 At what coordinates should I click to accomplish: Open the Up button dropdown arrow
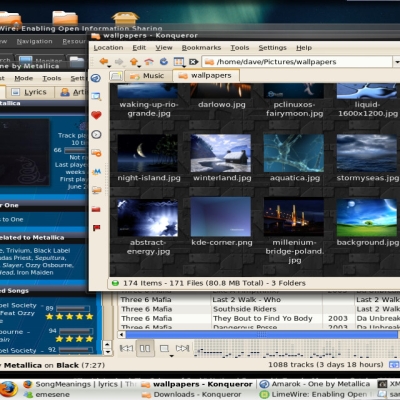click(139, 67)
